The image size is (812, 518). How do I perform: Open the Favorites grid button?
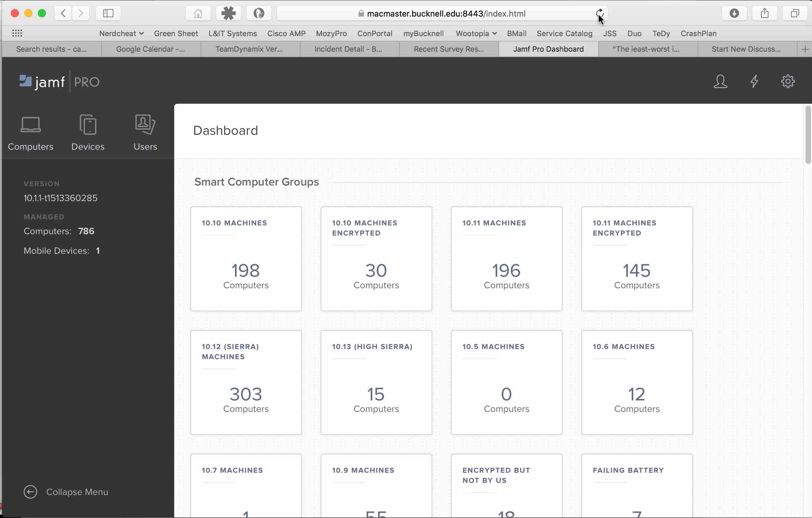(17, 33)
